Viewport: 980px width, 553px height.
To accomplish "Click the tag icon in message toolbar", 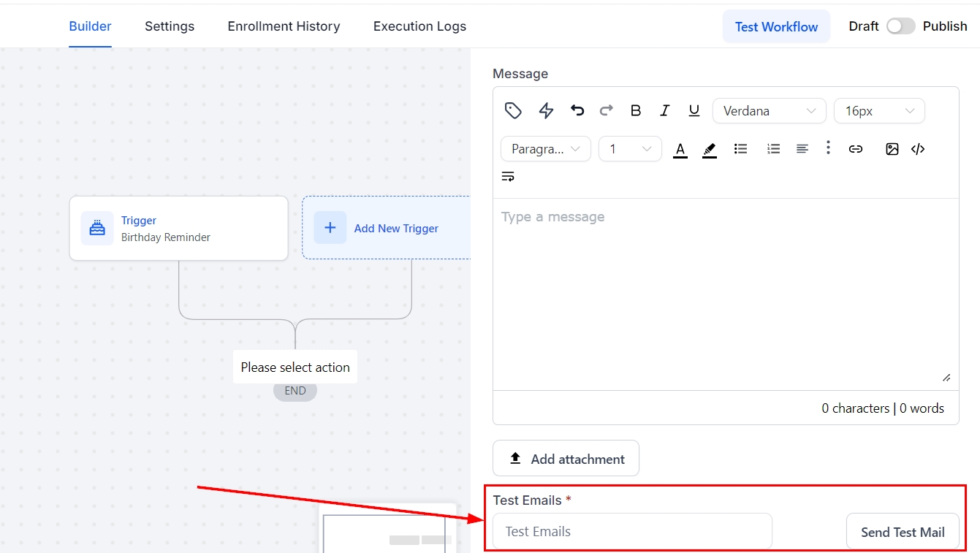I will [513, 110].
